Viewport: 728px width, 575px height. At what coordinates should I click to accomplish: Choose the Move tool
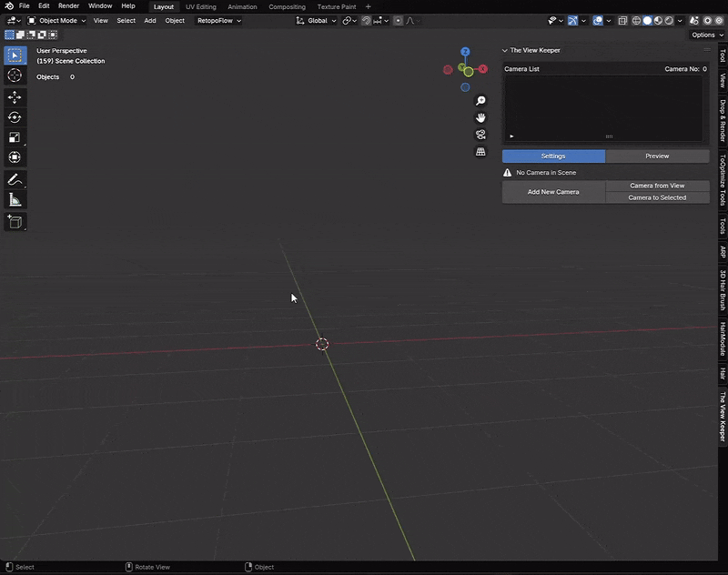point(15,97)
